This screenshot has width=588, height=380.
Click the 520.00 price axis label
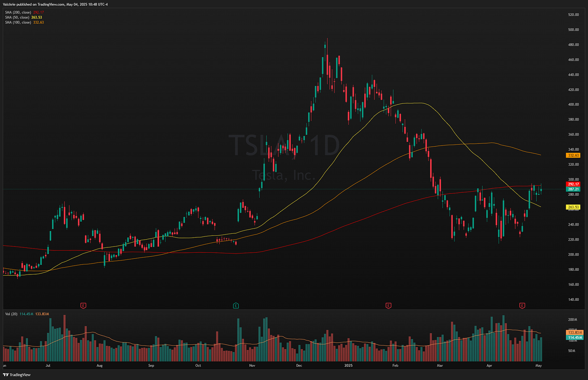(573, 15)
